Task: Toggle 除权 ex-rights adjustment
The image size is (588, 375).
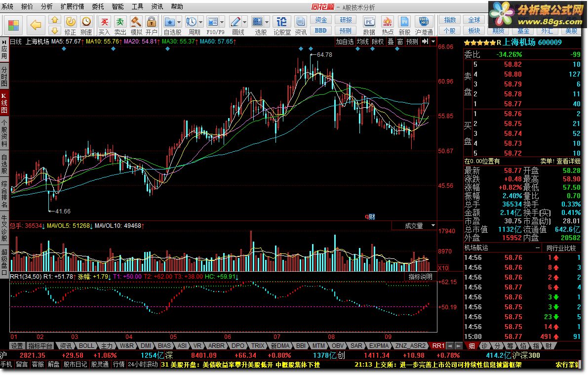Action: coord(378,42)
